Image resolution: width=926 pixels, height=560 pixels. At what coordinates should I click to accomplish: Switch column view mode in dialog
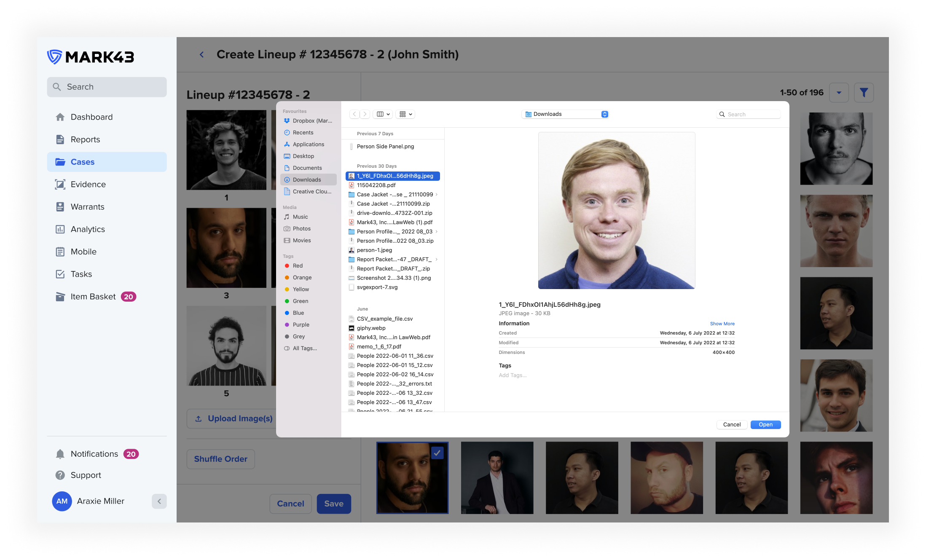pyautogui.click(x=383, y=114)
